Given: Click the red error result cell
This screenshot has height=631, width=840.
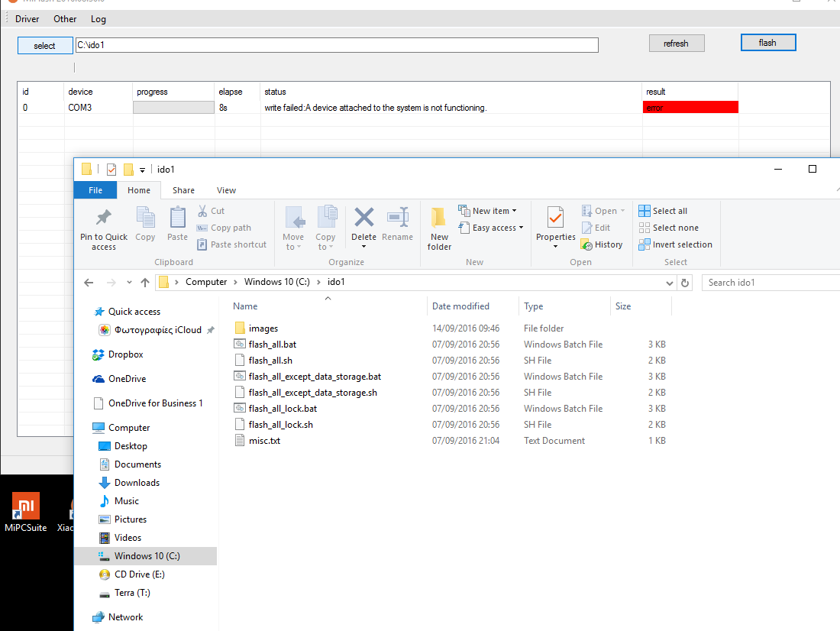Looking at the screenshot, I should [690, 108].
